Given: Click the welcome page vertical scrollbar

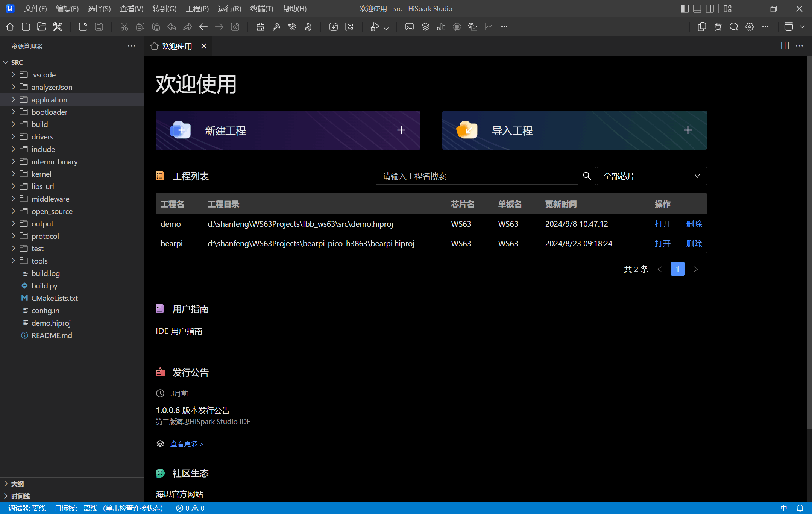Looking at the screenshot, I should tap(809, 243).
